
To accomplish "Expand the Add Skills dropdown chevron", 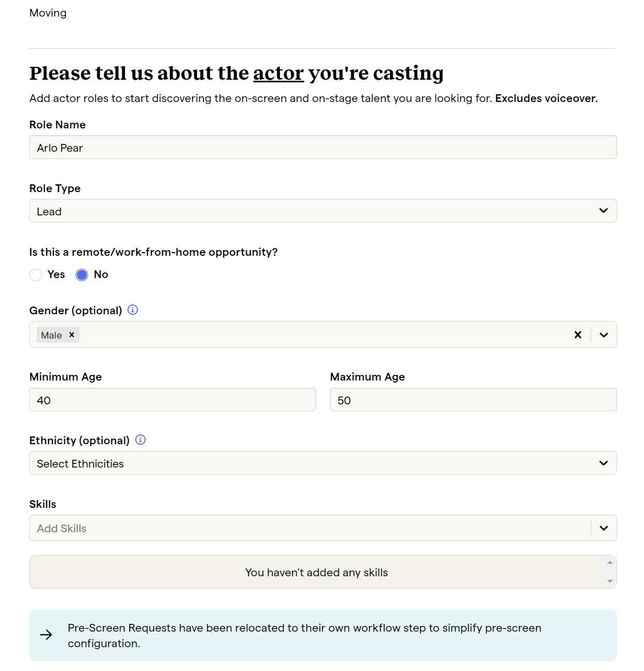I will (x=604, y=528).
